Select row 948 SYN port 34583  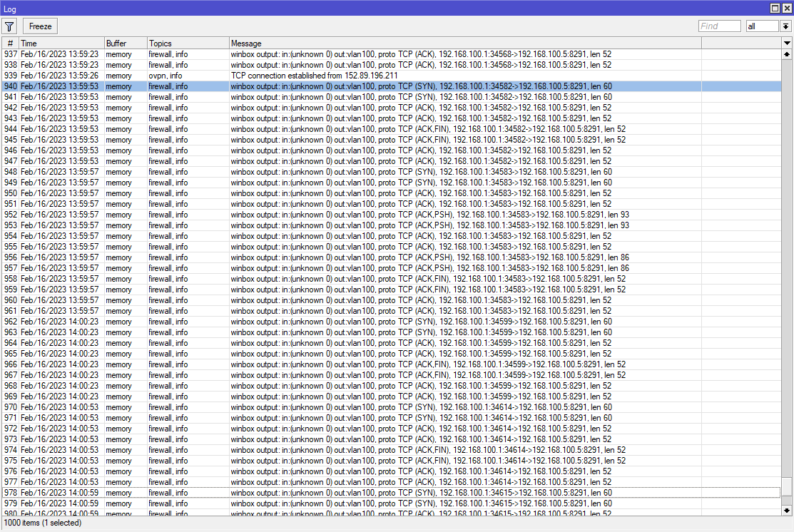(x=392, y=172)
